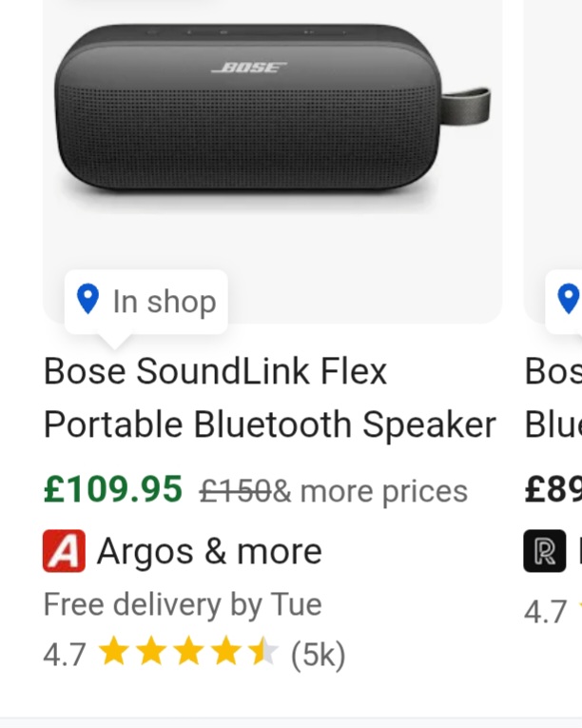Screen dimensions: 582x728
Task: Open the second product's partially visible title
Action: pyautogui.click(x=553, y=398)
